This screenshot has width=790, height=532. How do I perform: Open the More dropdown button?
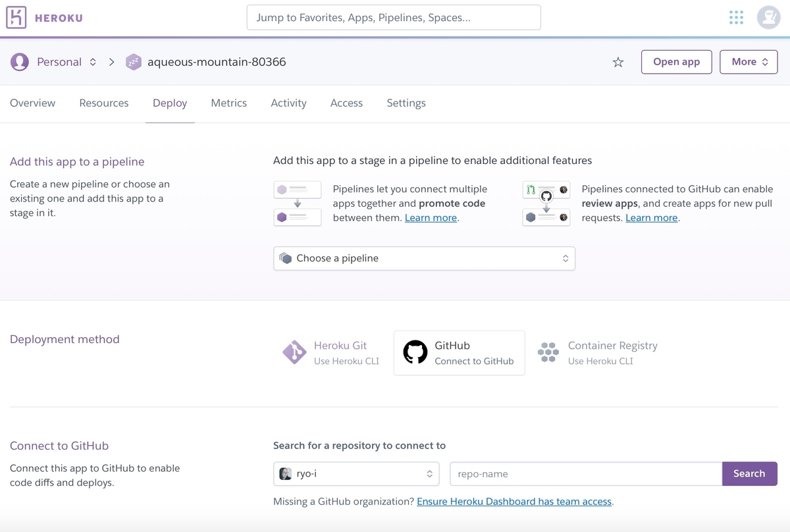coord(749,62)
